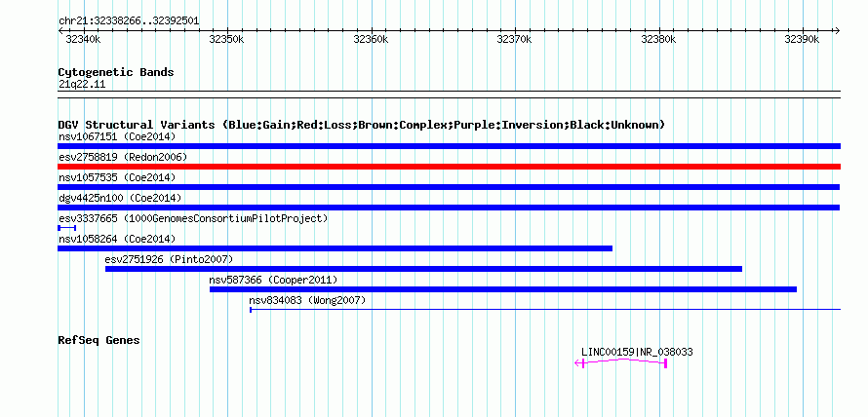The height and width of the screenshot is (417, 868).
Task: Open the esv3337665 1000GenomesConsortiumPilotProject label
Action: pyautogui.click(x=193, y=218)
